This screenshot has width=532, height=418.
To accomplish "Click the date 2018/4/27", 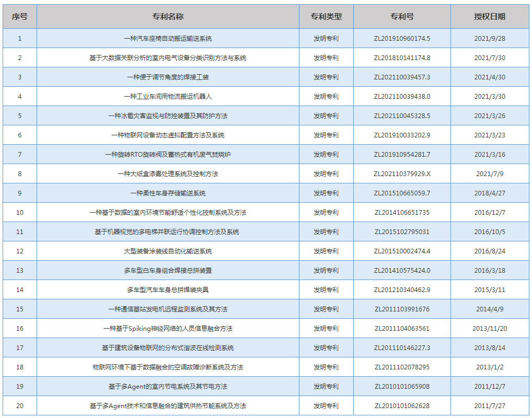I will 490,193.
